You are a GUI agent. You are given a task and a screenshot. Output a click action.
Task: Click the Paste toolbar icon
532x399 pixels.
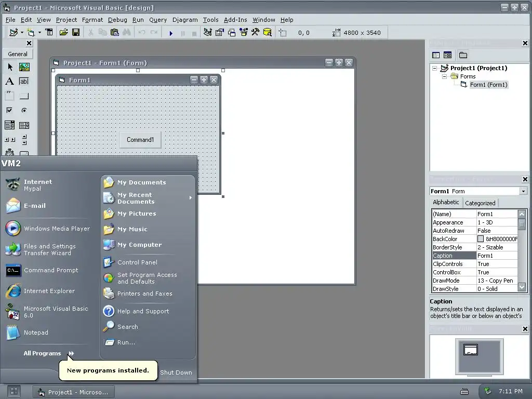click(115, 33)
